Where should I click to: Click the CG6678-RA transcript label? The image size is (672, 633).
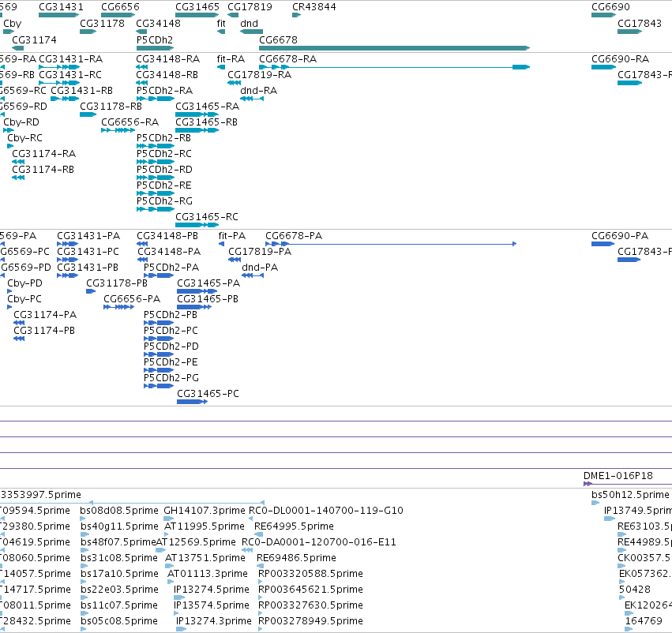288,58
